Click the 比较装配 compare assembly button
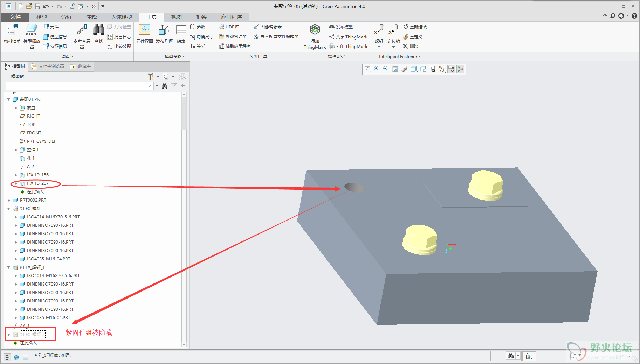Image resolution: width=640 pixels, height=364 pixels. [x=119, y=47]
